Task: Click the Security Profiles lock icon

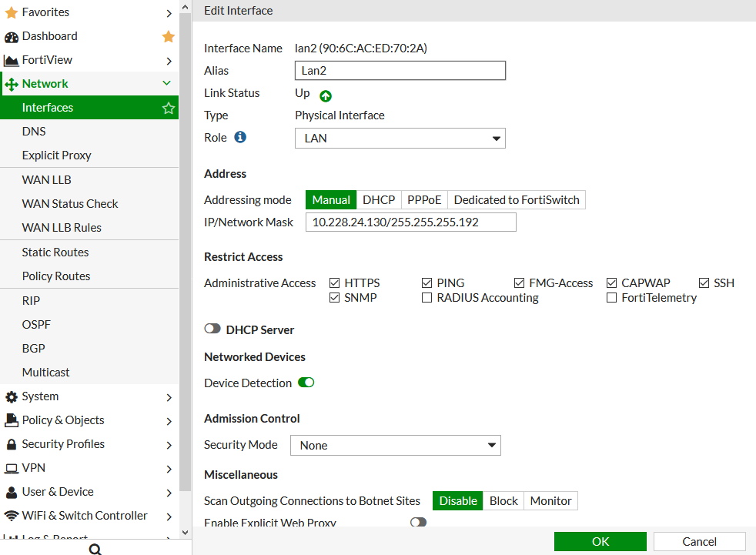Action: (11, 444)
